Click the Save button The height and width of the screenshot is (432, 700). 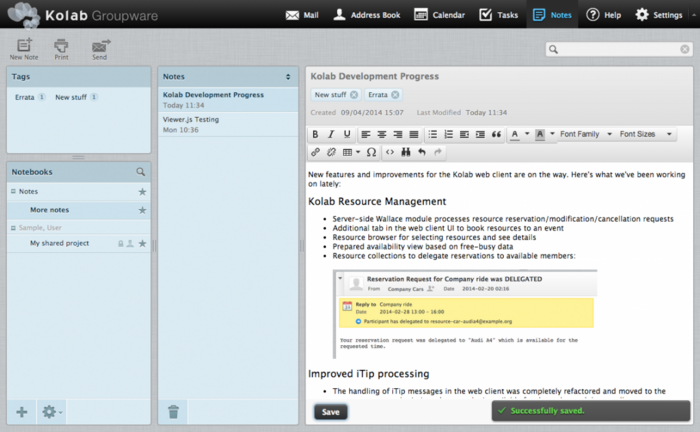coord(331,411)
